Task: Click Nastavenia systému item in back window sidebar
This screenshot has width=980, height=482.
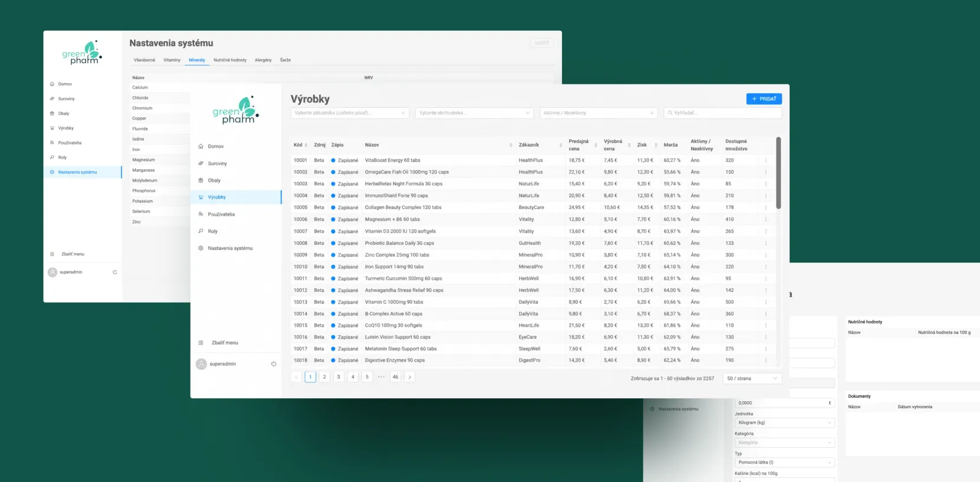Action: click(83, 172)
